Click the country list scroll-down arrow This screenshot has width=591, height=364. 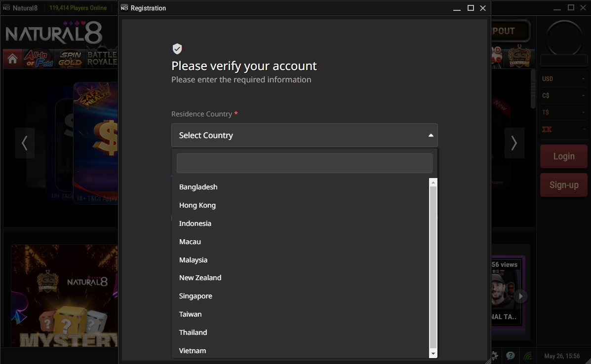[x=433, y=354]
